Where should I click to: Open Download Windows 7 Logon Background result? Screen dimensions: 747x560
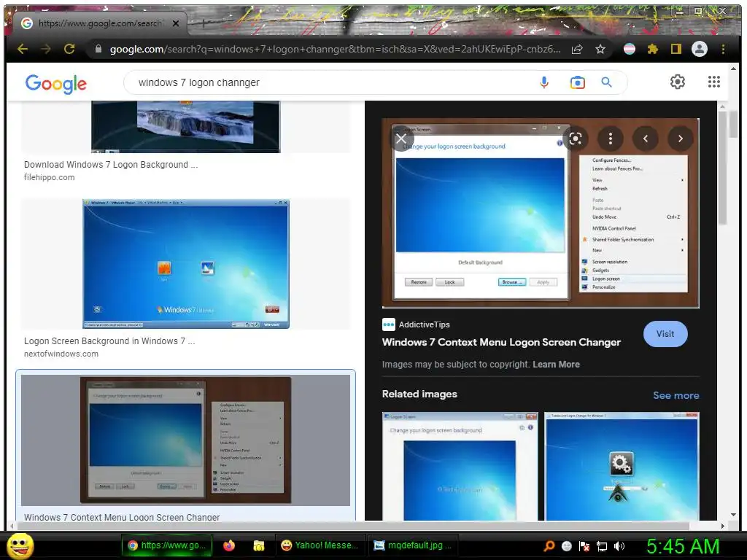(111, 164)
